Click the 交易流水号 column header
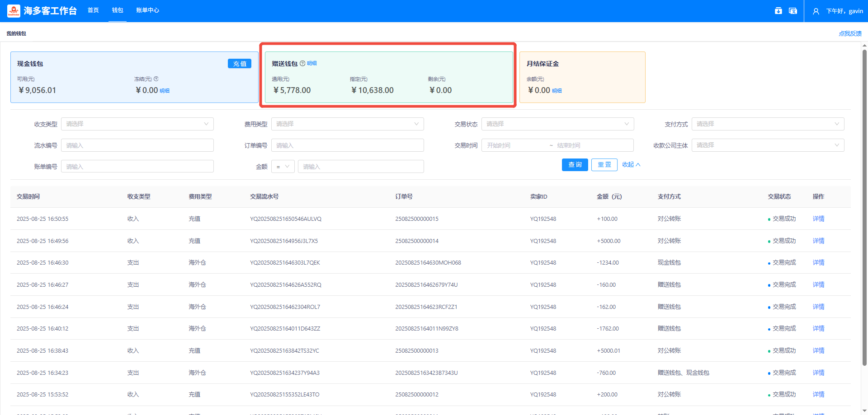 click(264, 197)
